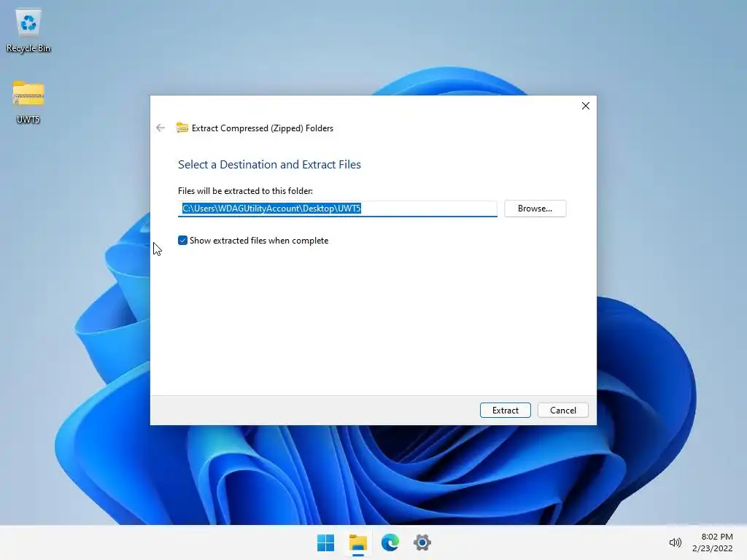
Task: Cancel the extraction dialog
Action: 562,410
